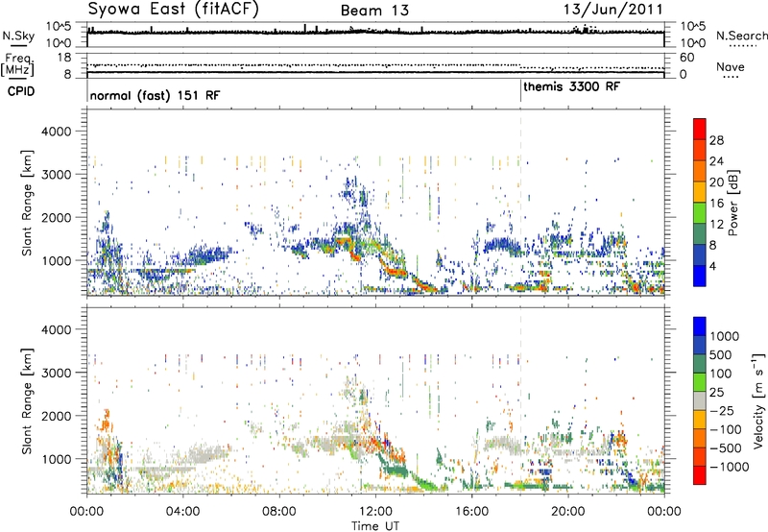This screenshot has width=768, height=532.
Task: Click the power colorbar value '28'
Action: tap(716, 140)
